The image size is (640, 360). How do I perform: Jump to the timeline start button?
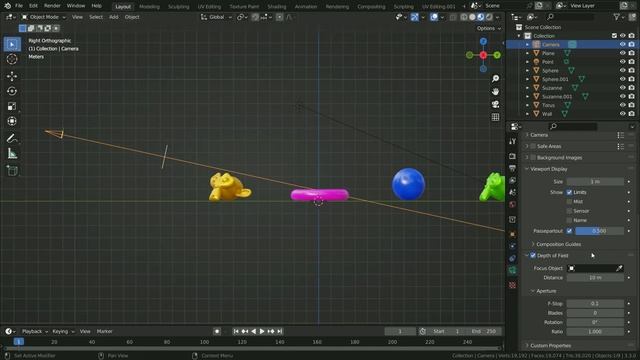point(236,331)
